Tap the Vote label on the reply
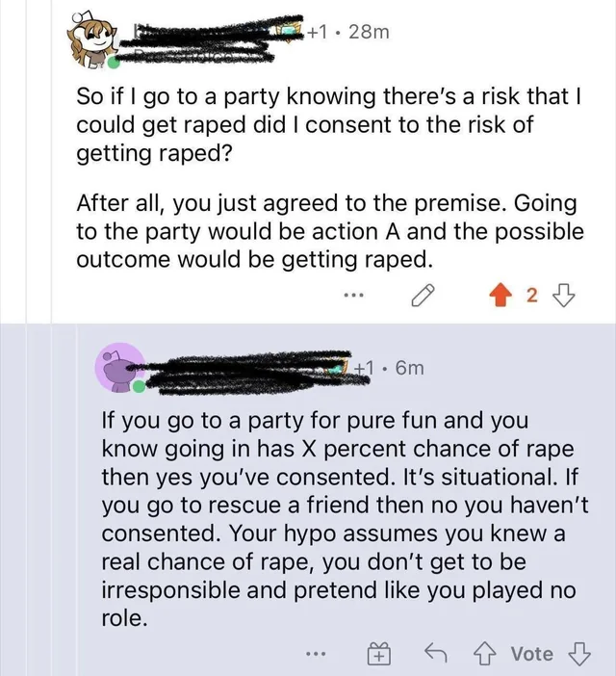The width and height of the screenshot is (616, 676). (x=532, y=654)
